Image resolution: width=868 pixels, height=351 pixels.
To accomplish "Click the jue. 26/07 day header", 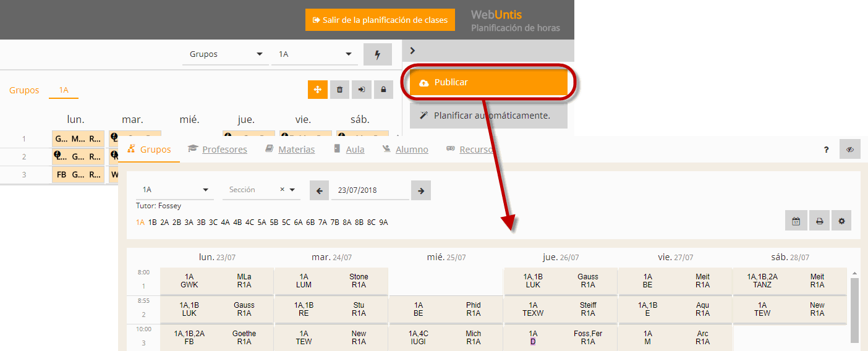I will tap(560, 257).
